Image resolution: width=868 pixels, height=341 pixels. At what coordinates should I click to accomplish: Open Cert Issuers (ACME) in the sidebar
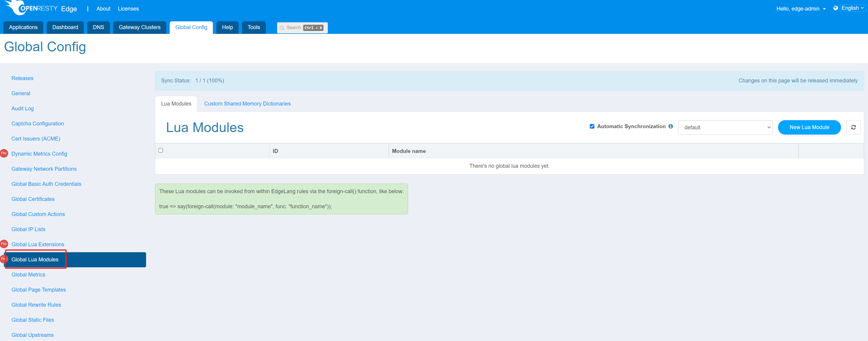36,139
